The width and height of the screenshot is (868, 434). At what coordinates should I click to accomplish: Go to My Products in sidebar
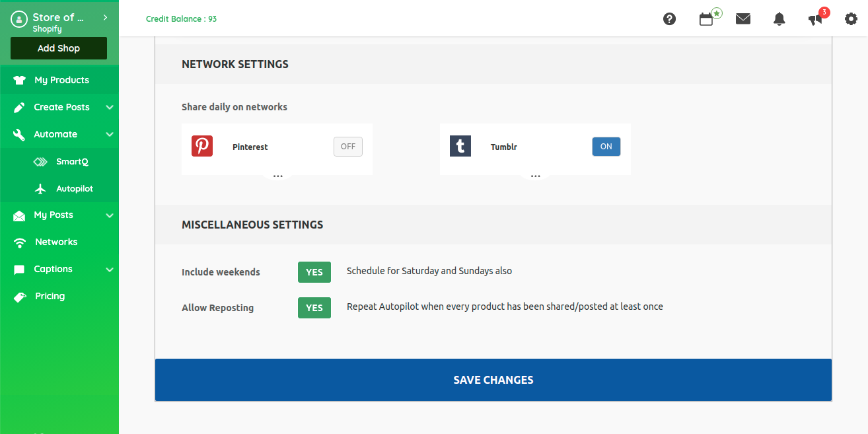[61, 80]
